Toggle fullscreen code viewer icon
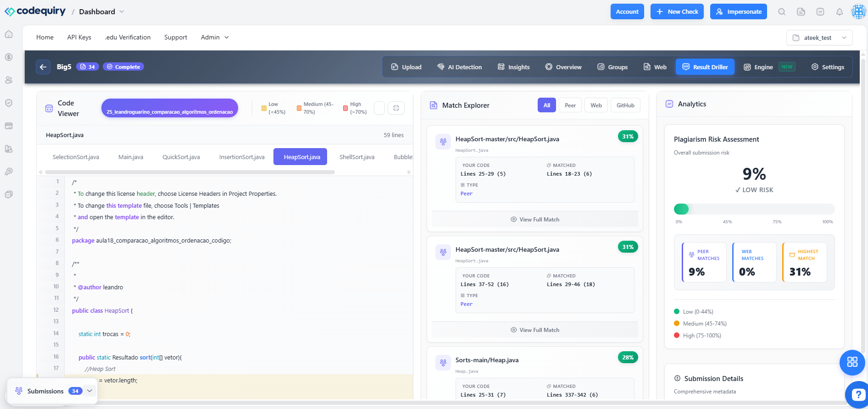 tap(396, 108)
